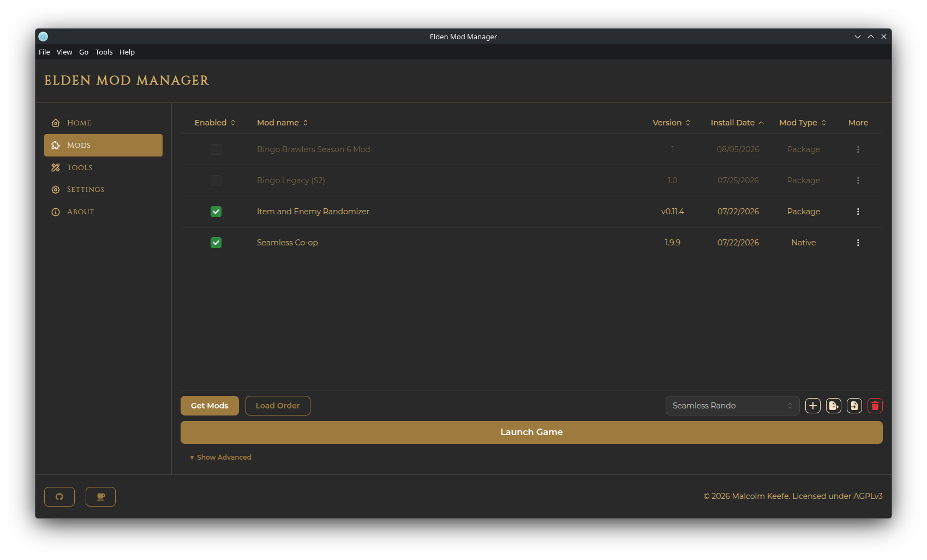Delete the profile with the red trash icon
Image resolution: width=927 pixels, height=560 pixels.
[875, 406]
